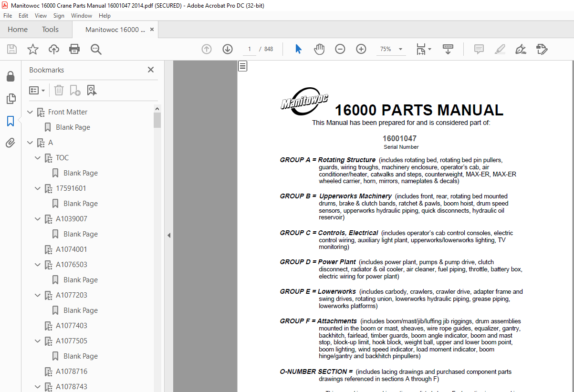Select the A1078716 bookmark
The width and height of the screenshot is (574, 392).
click(x=72, y=371)
